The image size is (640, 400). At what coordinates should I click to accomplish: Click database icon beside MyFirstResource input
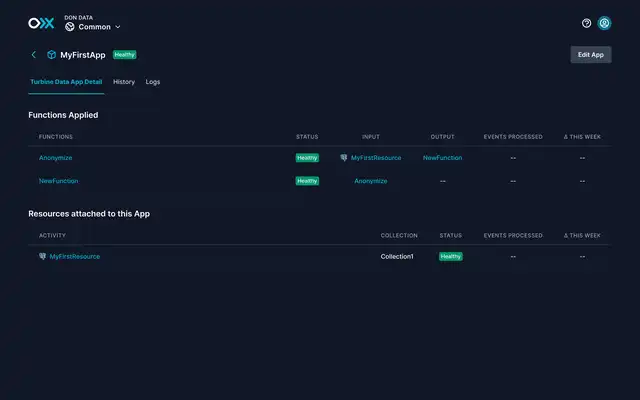coord(344,158)
